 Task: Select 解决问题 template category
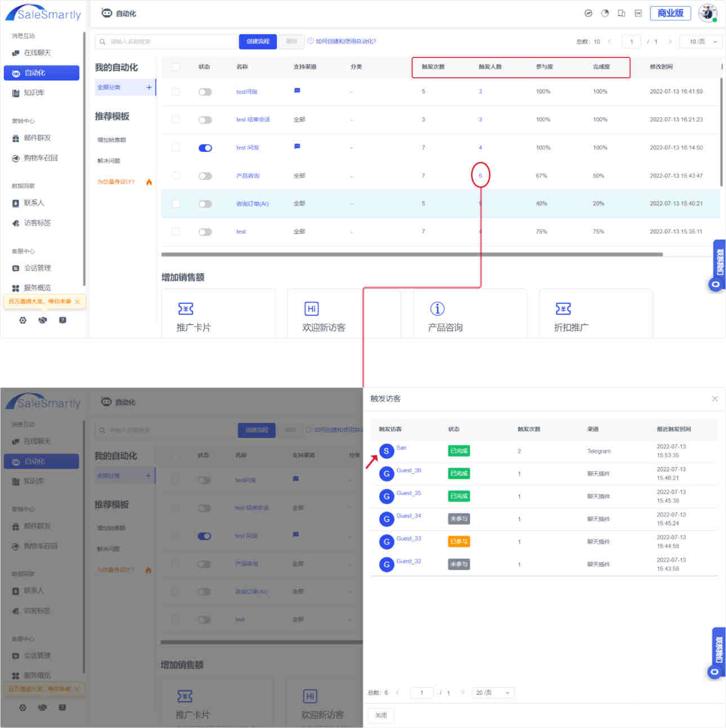tap(109, 161)
